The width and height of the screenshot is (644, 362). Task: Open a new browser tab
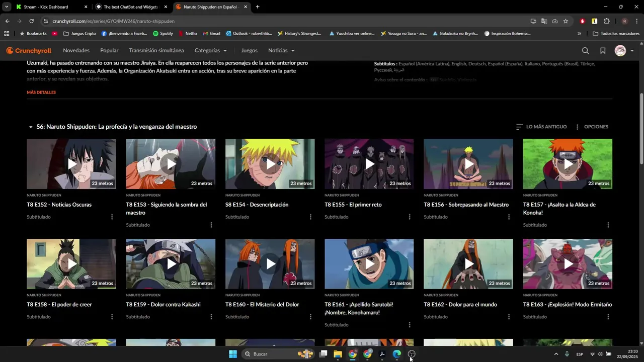(x=258, y=7)
